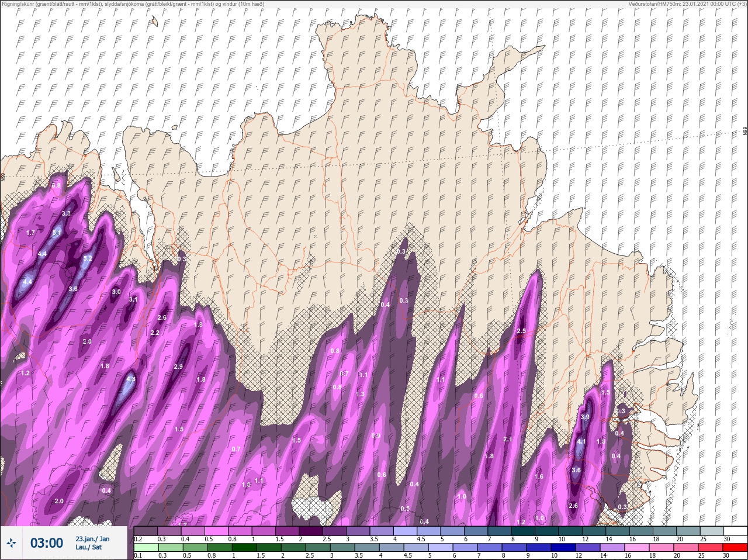The height and width of the screenshot is (560, 748).
Task: Click the four-point star icon beside 03:00
Action: click(x=12, y=543)
